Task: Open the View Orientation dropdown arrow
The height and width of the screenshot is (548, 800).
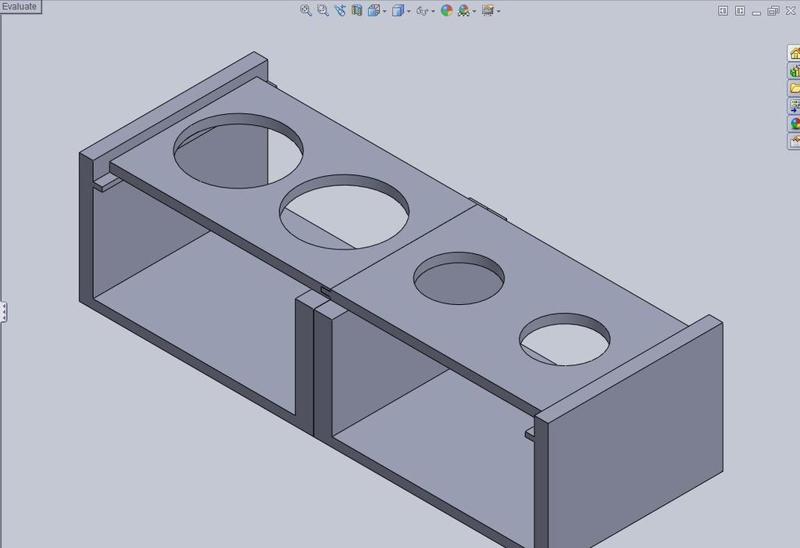Action: click(385, 11)
